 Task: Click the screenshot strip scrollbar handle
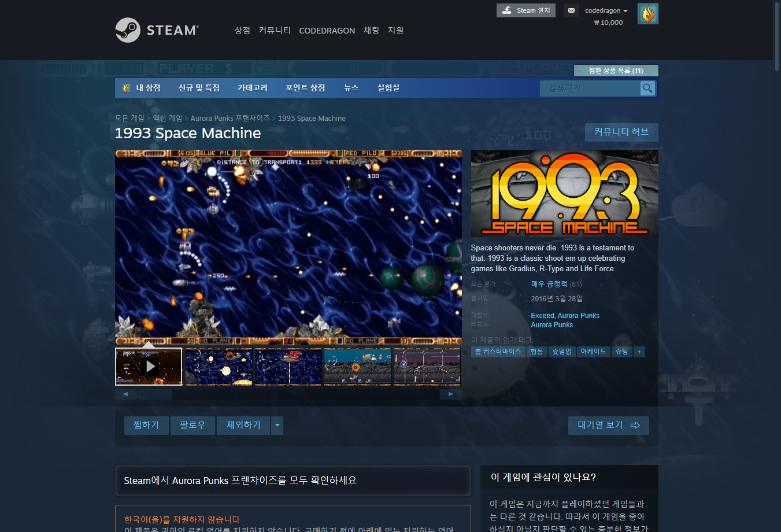coord(154,394)
